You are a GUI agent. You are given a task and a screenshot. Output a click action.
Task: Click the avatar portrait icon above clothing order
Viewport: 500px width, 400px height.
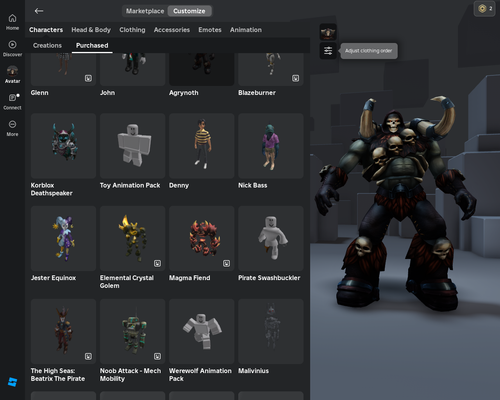click(x=328, y=32)
